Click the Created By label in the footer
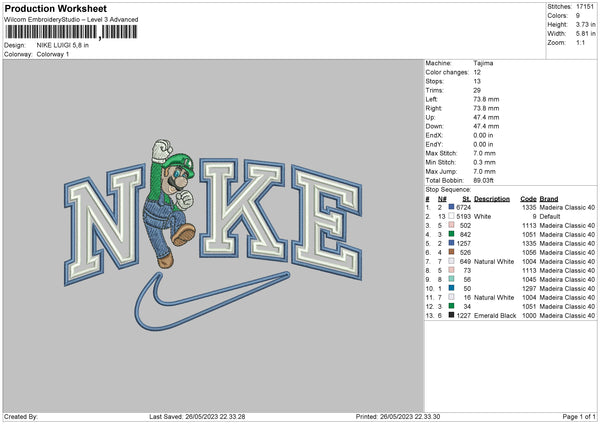Image resolution: width=600 pixels, height=424 pixels. click(x=21, y=416)
